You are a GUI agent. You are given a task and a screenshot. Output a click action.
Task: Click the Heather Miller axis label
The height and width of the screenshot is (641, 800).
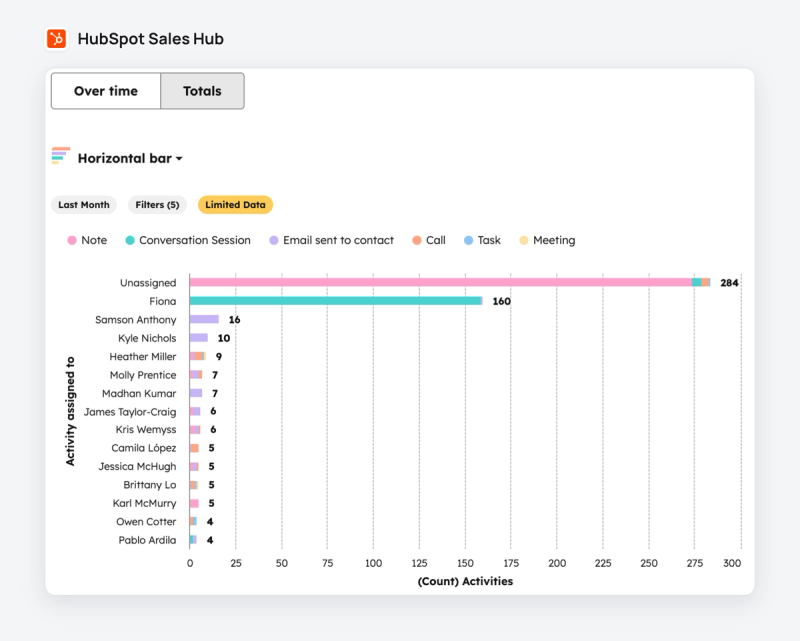143,356
